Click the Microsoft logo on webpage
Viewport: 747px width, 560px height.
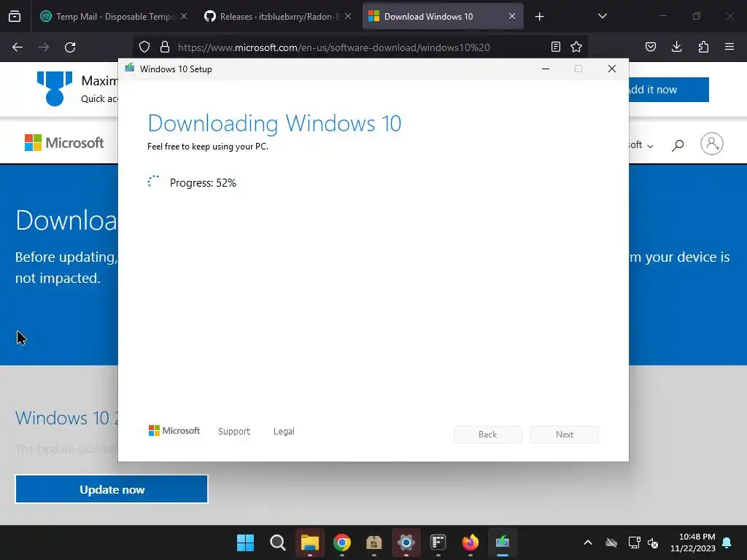point(64,142)
